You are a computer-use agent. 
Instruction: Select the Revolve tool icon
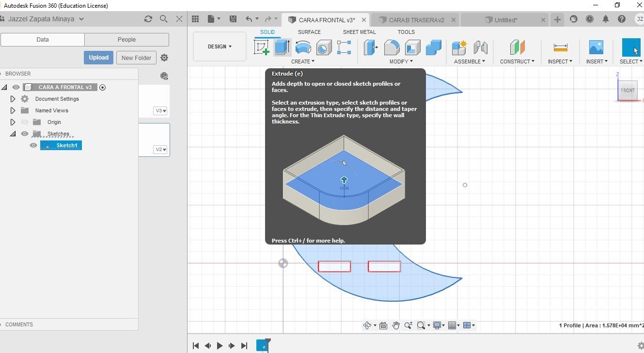303,47
